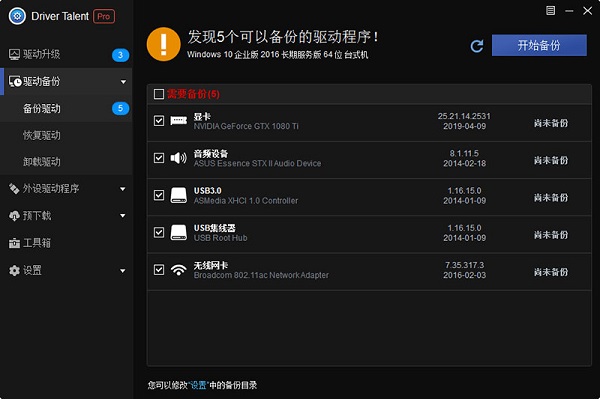Toggle the 需要备份(5) select-all checkbox
This screenshot has height=399, width=600.
[x=159, y=94]
